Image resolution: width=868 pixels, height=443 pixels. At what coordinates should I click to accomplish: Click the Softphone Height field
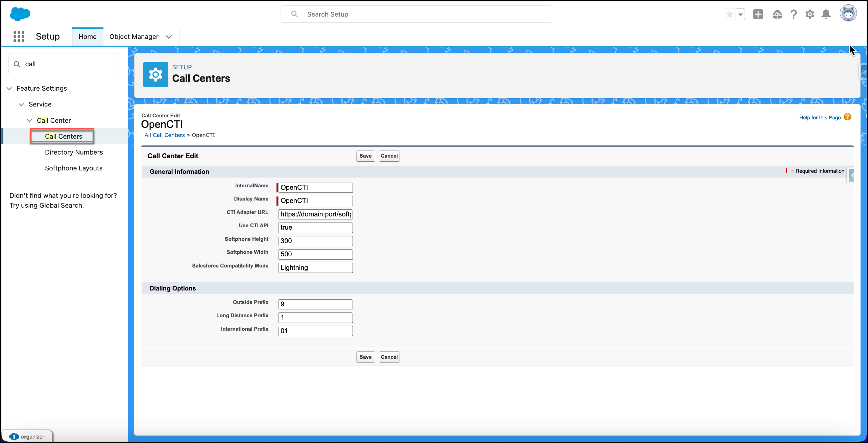[315, 241]
